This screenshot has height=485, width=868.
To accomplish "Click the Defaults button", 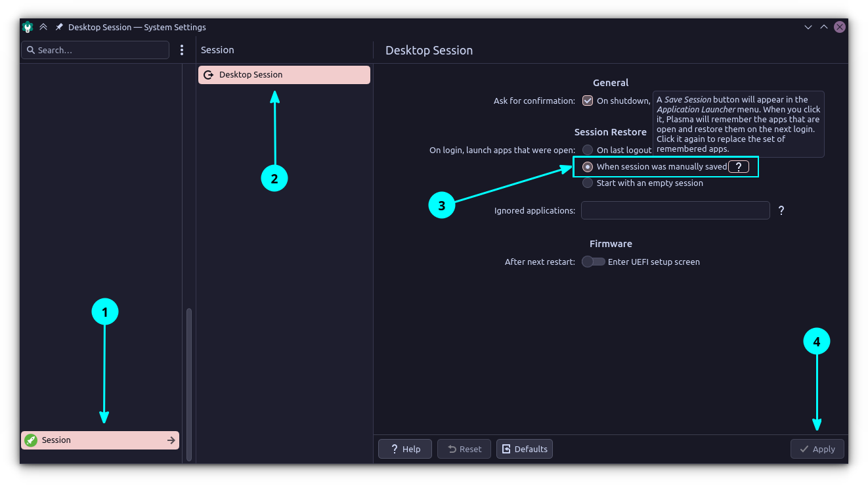I will click(524, 449).
